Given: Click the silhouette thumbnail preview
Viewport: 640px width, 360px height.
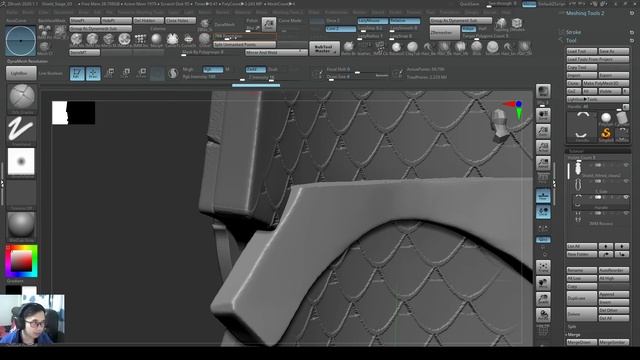Looking at the screenshot, I should tap(73, 113).
